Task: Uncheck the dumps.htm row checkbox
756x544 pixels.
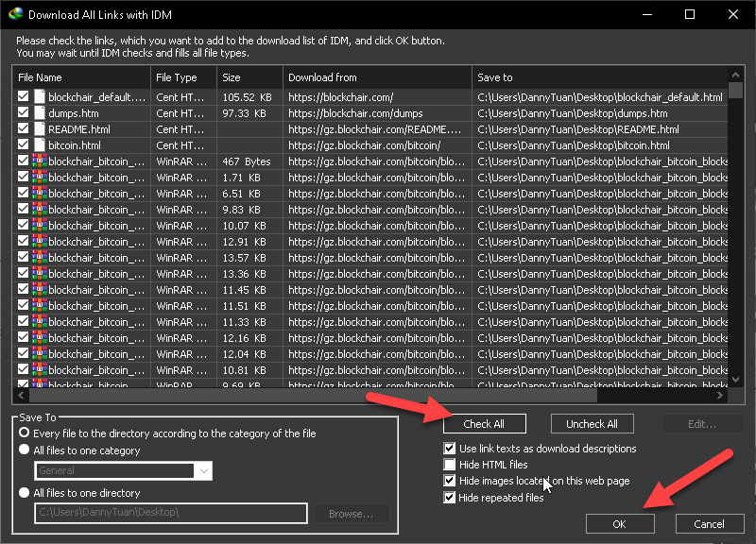Action: point(24,112)
